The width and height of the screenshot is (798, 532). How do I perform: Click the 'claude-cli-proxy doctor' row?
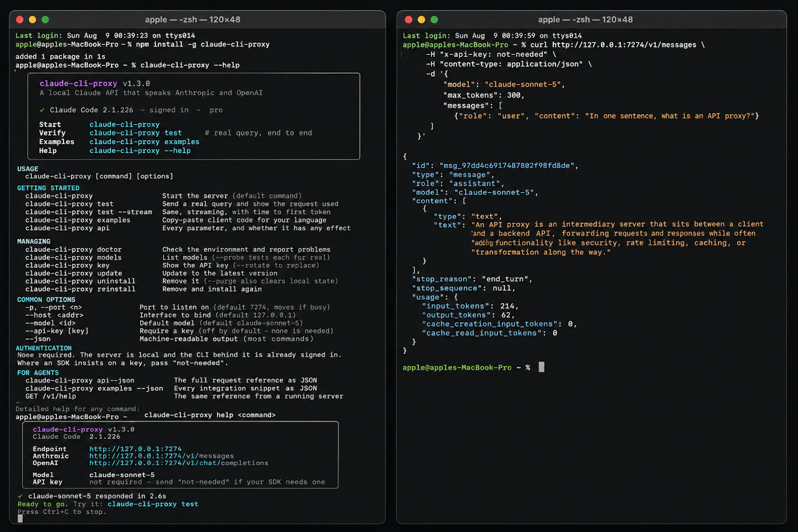coord(178,249)
